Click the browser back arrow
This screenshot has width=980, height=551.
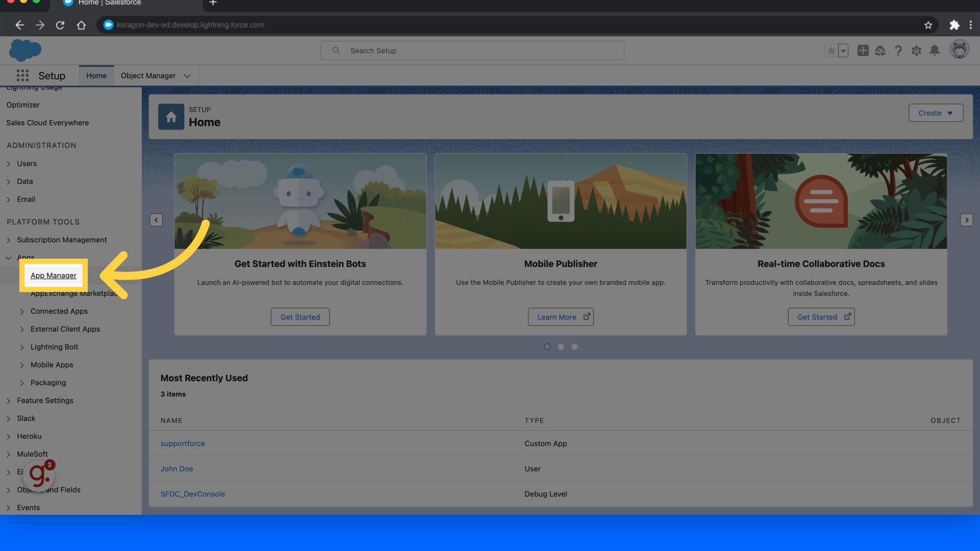(x=20, y=25)
